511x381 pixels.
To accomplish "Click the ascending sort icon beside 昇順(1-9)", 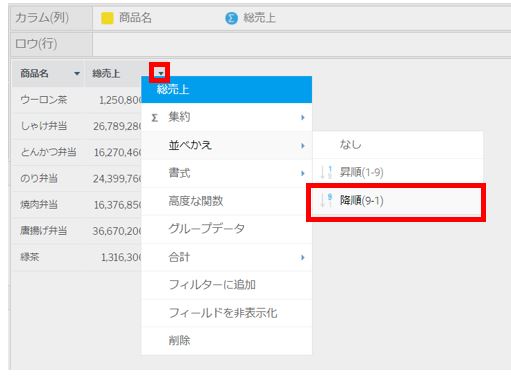I will coord(326,172).
